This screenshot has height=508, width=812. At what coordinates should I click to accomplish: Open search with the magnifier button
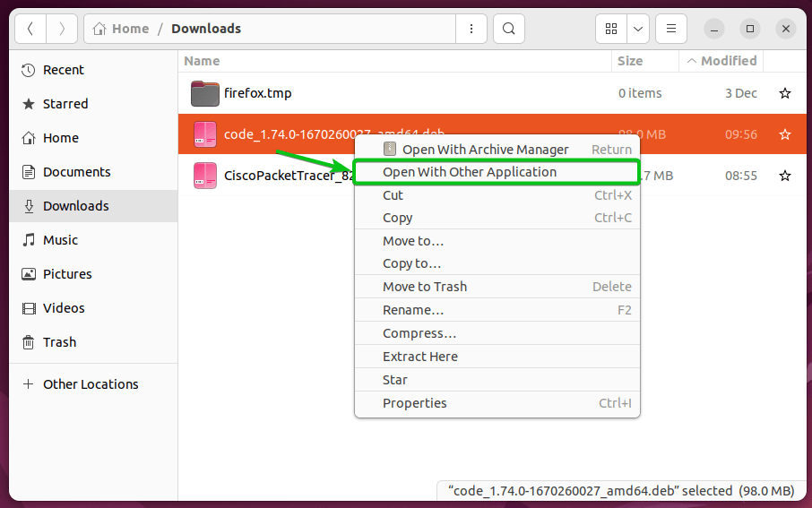pos(509,29)
